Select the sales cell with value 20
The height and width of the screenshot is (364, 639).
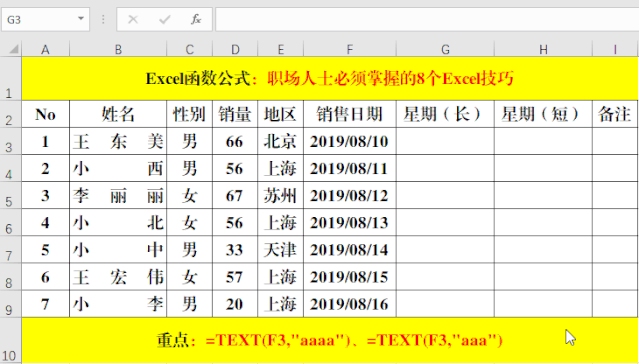tap(235, 304)
